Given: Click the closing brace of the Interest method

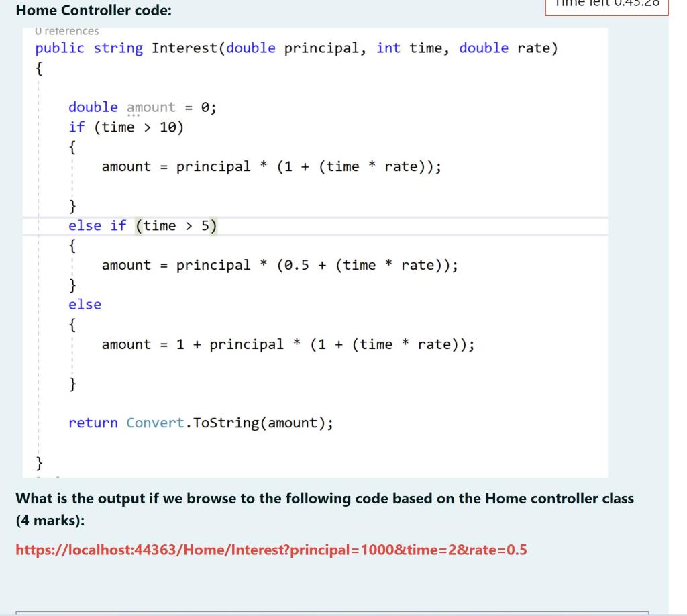Looking at the screenshot, I should coord(40,462).
